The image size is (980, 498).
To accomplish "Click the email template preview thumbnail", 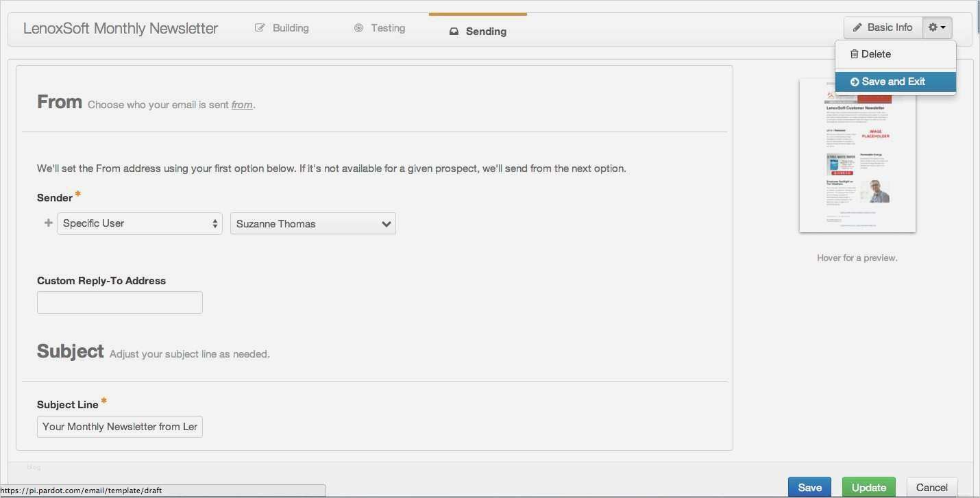I will (x=857, y=155).
